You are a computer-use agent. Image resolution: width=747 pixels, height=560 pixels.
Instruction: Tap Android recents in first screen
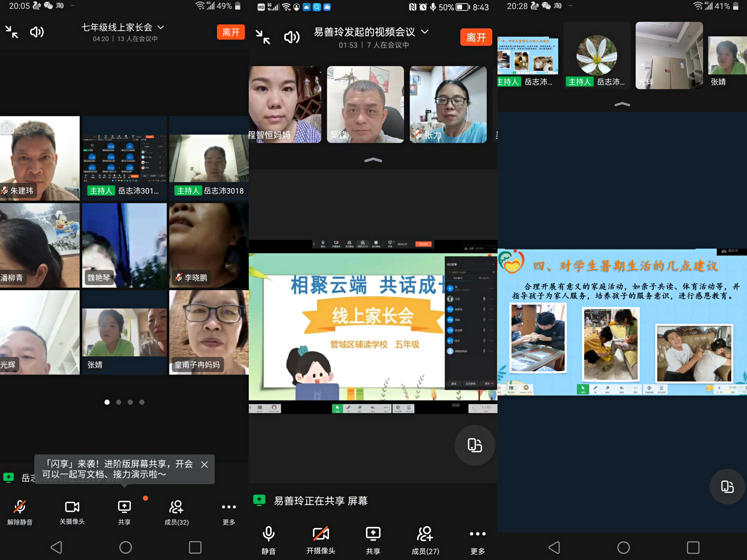[195, 547]
